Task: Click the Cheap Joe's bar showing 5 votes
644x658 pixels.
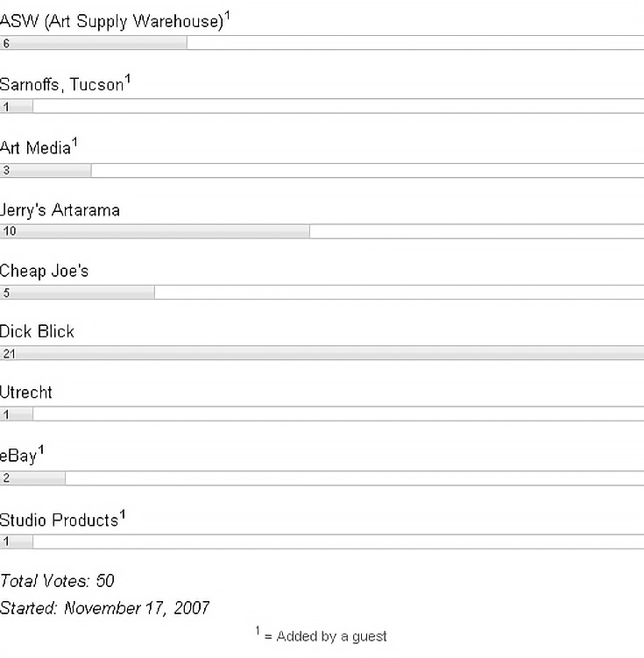Action: [78, 293]
